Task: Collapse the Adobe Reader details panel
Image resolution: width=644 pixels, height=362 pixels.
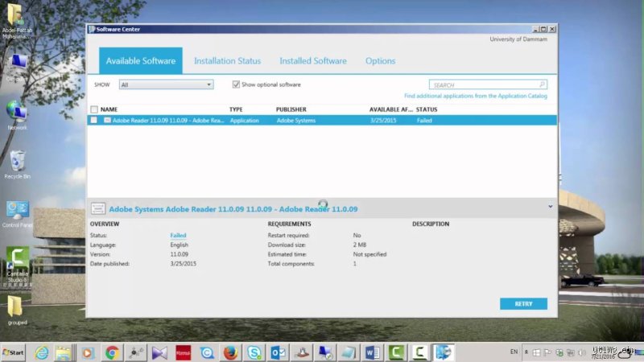Action: (x=551, y=207)
